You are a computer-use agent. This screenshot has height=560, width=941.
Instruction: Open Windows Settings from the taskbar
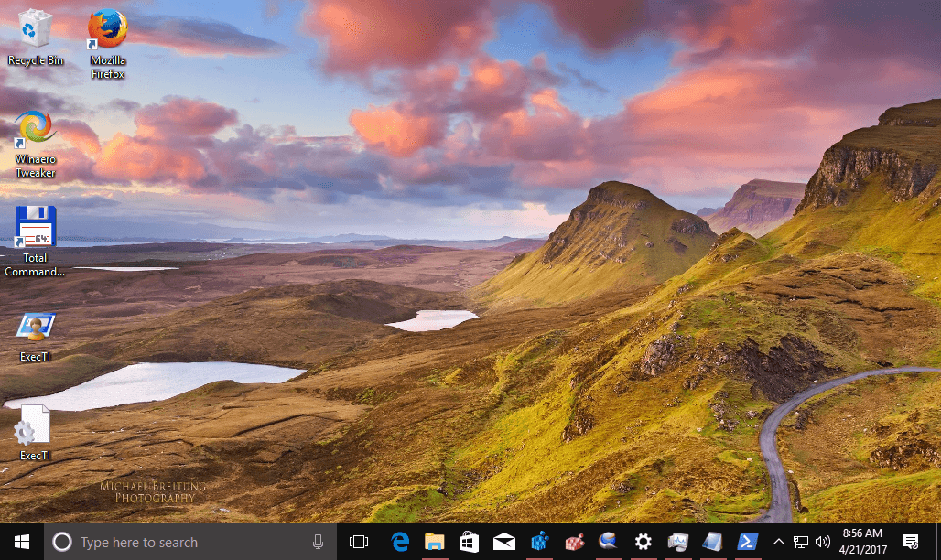coord(643,542)
